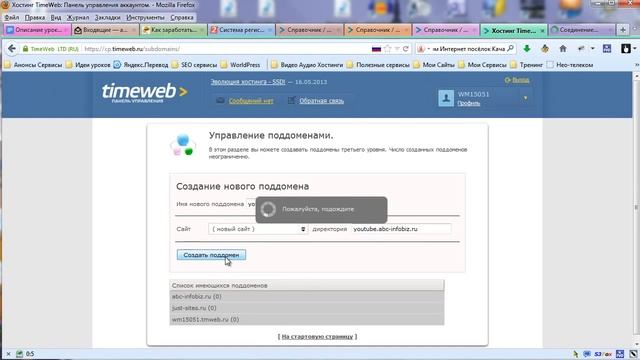Open the Обратная связь link

(321, 101)
